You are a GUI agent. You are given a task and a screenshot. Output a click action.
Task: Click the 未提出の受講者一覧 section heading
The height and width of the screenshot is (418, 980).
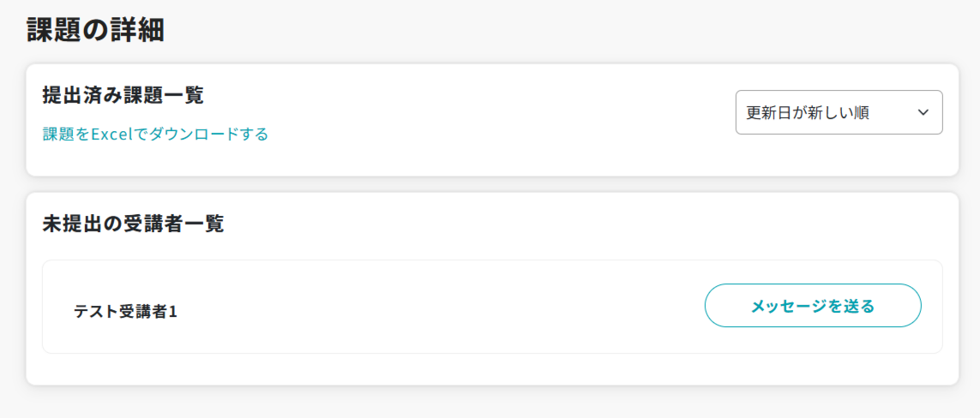(x=133, y=224)
